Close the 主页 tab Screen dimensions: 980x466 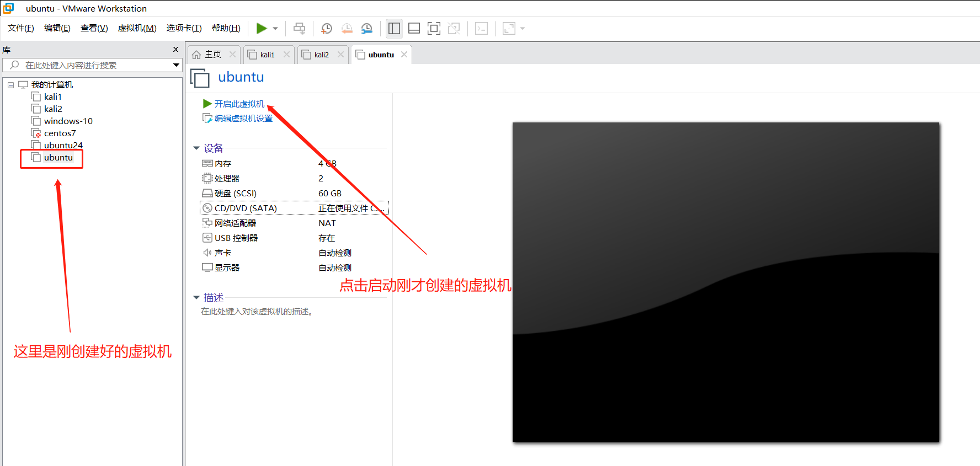pyautogui.click(x=232, y=55)
